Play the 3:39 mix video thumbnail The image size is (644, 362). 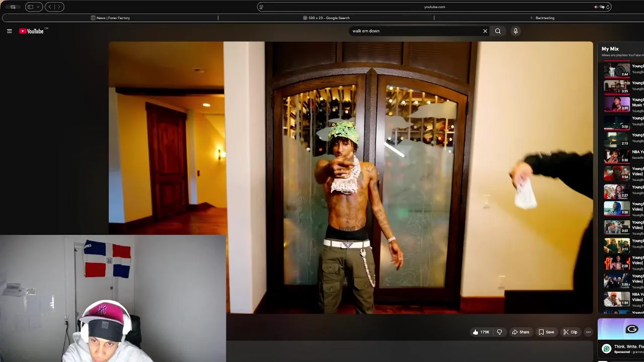coord(616,104)
